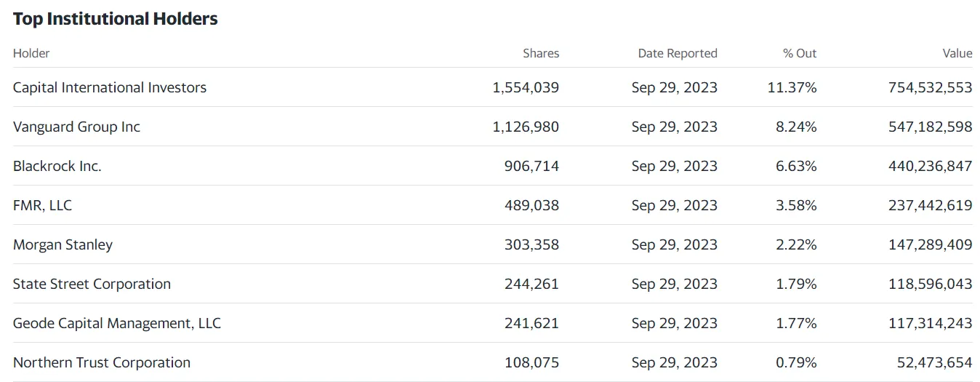Select Capital International Investors holder name

coord(110,87)
